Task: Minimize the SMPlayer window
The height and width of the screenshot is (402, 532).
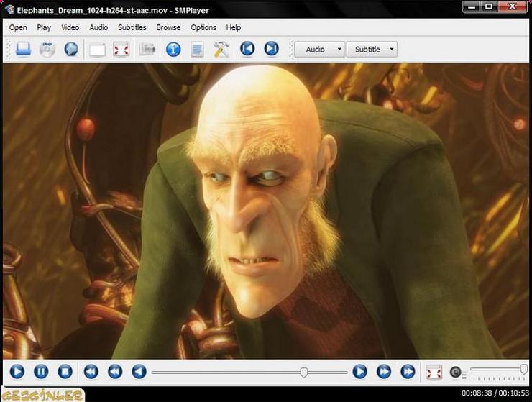Action: tap(472, 6)
